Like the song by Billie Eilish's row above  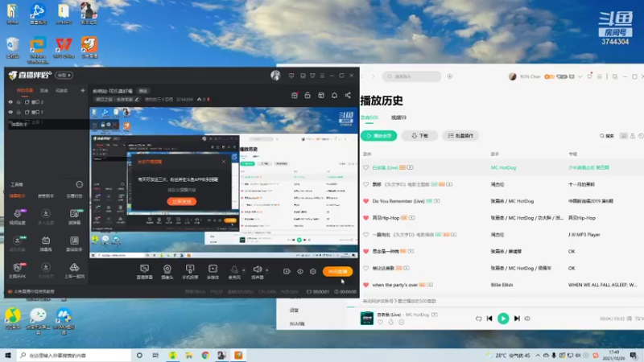pos(365,268)
